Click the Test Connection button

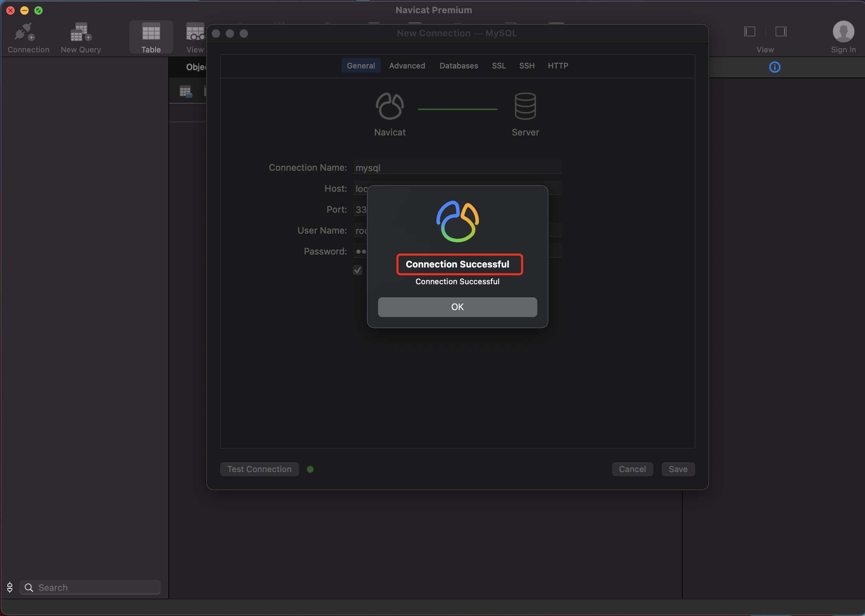tap(260, 469)
